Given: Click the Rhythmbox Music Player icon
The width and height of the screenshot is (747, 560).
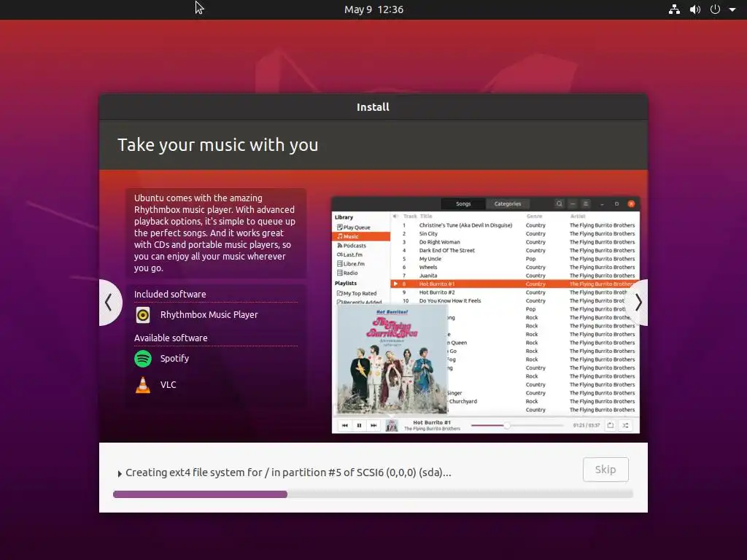Looking at the screenshot, I should pyautogui.click(x=143, y=315).
